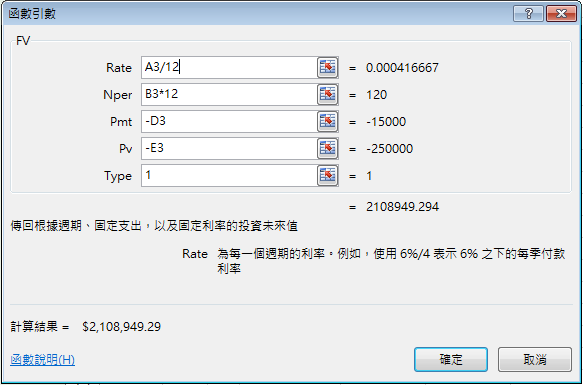The width and height of the screenshot is (583, 385).
Task: Click the Pv field label
Action: [126, 149]
